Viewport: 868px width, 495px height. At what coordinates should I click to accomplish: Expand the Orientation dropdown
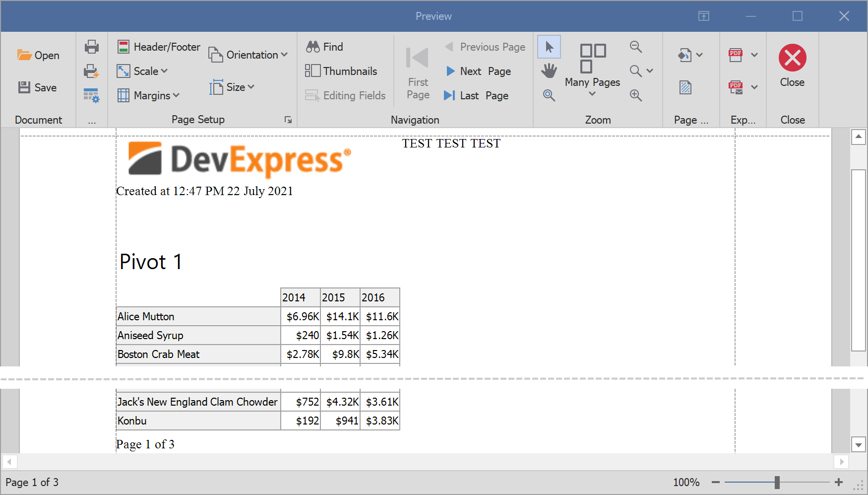[x=248, y=55]
